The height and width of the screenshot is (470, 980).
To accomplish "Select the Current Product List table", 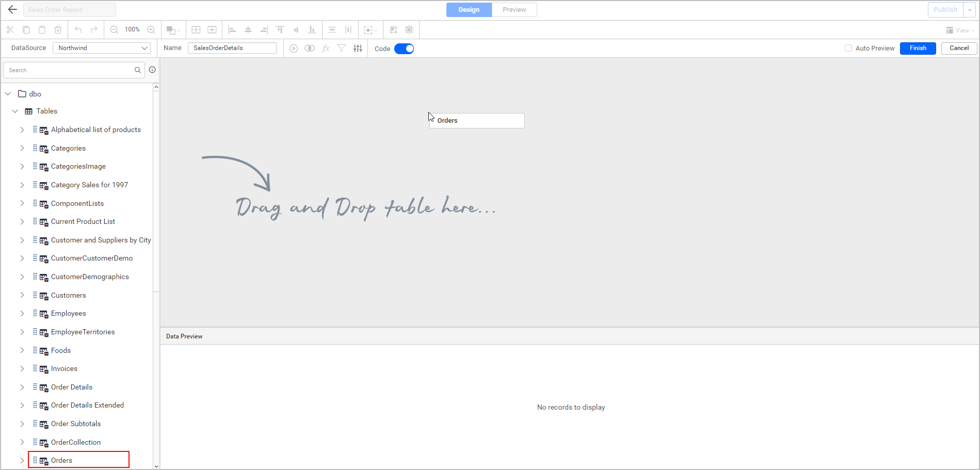I will 83,221.
